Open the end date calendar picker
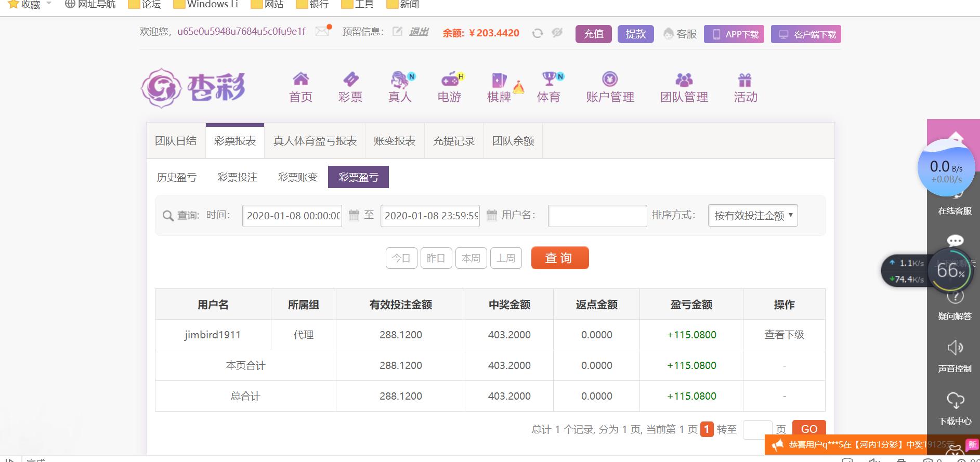Screen dimensions: 980x462 pos(491,215)
